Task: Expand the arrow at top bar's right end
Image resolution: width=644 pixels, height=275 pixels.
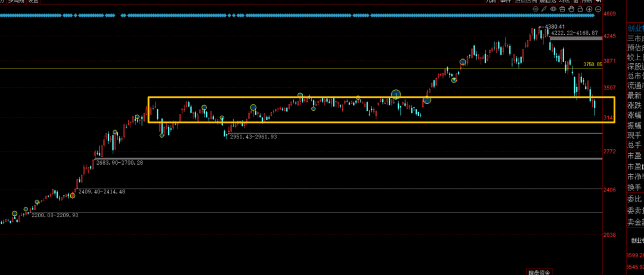Action: click(599, 1)
